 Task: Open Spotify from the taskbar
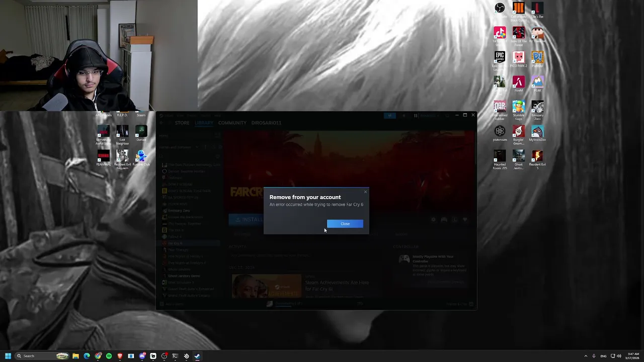click(109, 356)
